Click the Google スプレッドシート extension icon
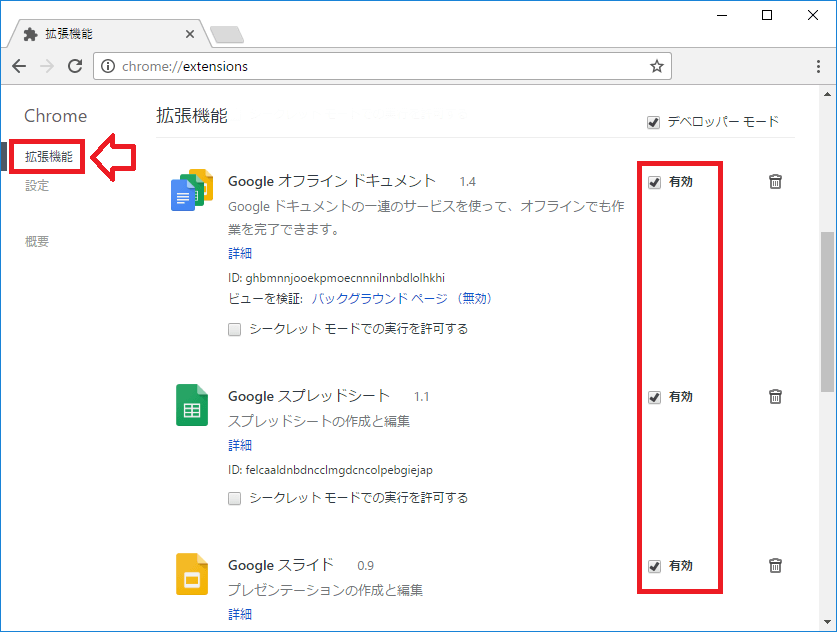 click(191, 405)
